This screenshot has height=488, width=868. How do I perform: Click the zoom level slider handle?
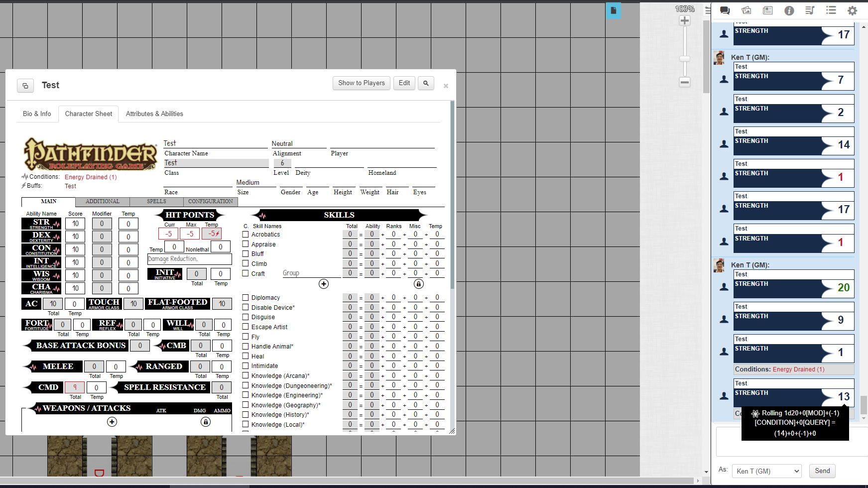tap(685, 59)
